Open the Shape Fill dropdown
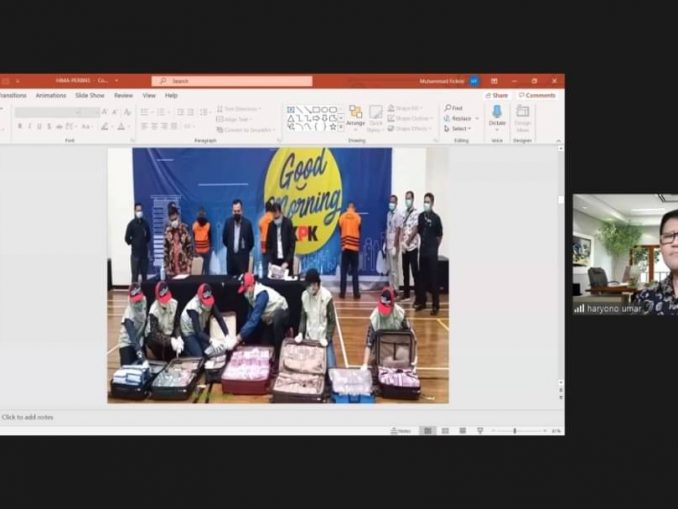 [x=405, y=108]
